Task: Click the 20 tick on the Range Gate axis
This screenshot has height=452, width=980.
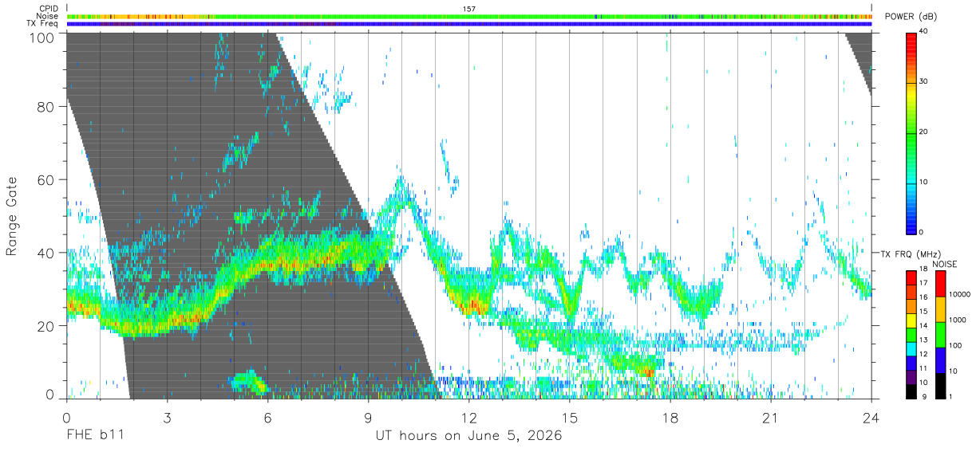Action: (x=45, y=325)
